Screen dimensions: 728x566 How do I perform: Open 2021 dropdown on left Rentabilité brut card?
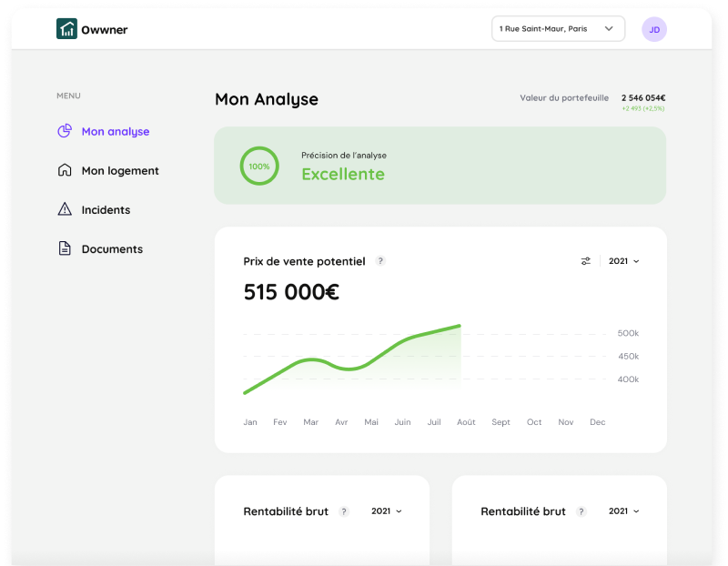(386, 511)
